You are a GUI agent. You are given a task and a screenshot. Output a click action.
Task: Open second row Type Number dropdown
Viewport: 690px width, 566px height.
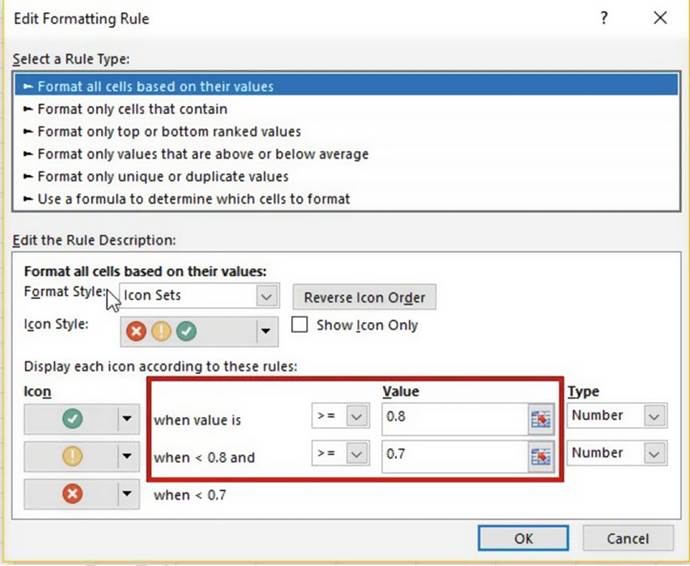[654, 453]
